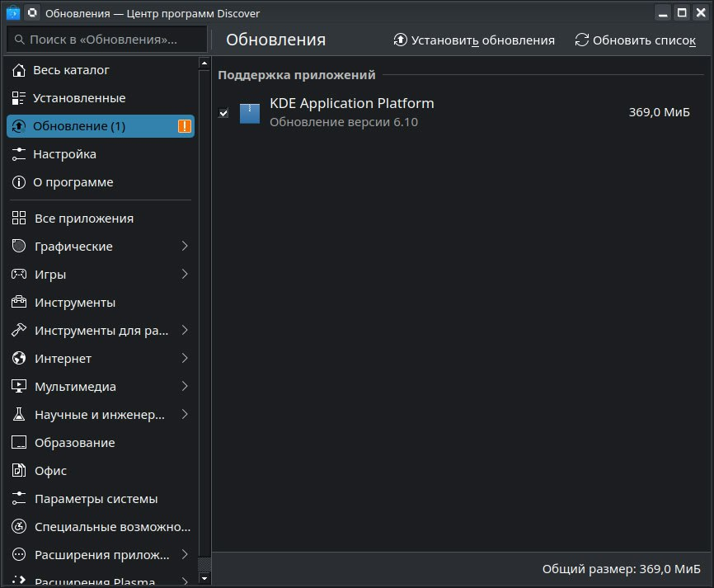
Task: Expand the Интернет category chevron
Action: tap(185, 358)
